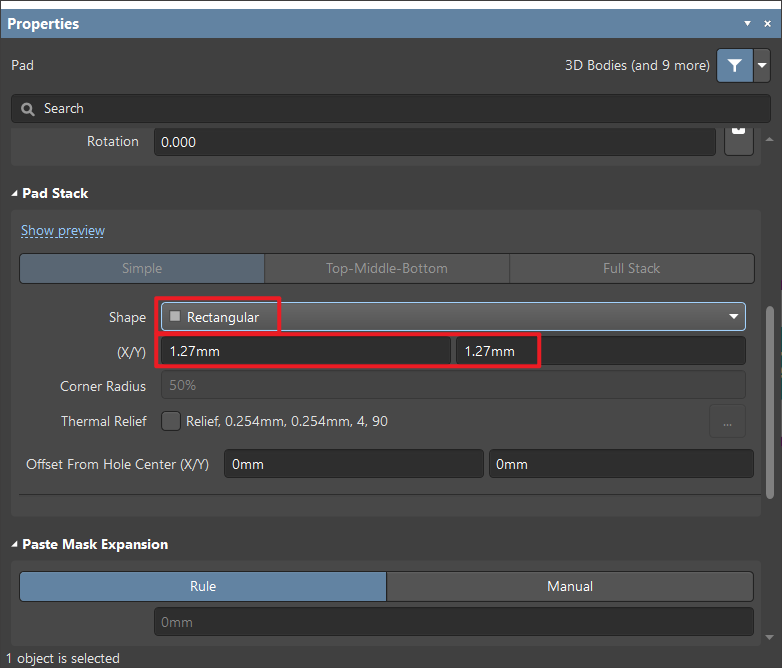Switch to Top-Middle-Bottom stack mode
This screenshot has width=782, height=668.
[387, 268]
